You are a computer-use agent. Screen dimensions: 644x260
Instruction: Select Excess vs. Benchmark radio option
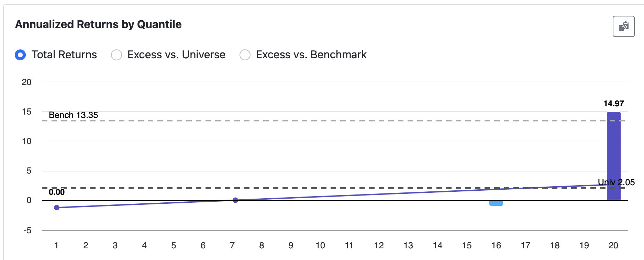tap(245, 55)
